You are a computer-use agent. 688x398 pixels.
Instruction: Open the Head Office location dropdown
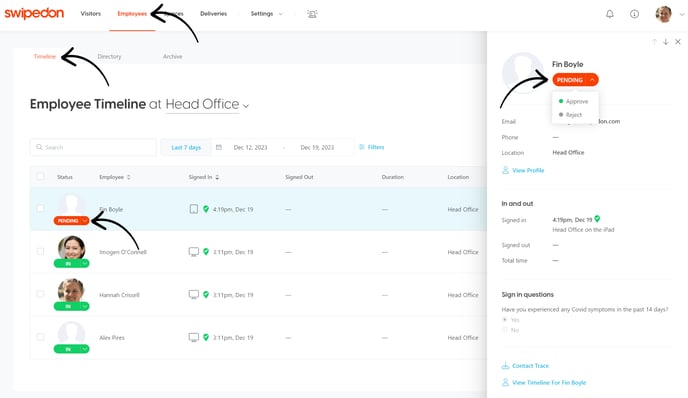pyautogui.click(x=207, y=104)
